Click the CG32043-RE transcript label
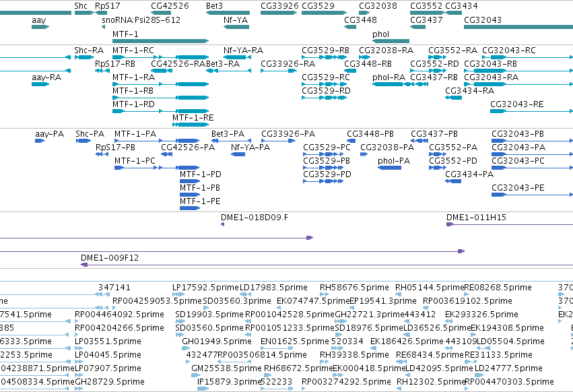Screen dimensions: 573x392 pos(516,104)
